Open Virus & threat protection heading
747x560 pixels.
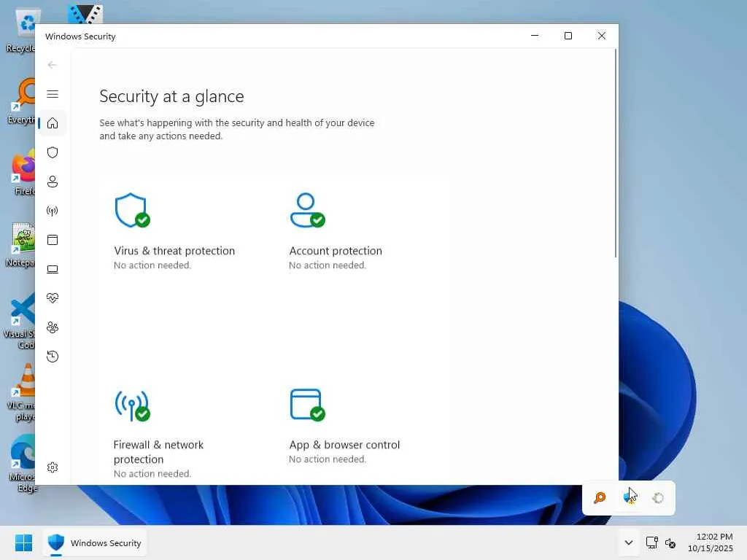point(174,251)
